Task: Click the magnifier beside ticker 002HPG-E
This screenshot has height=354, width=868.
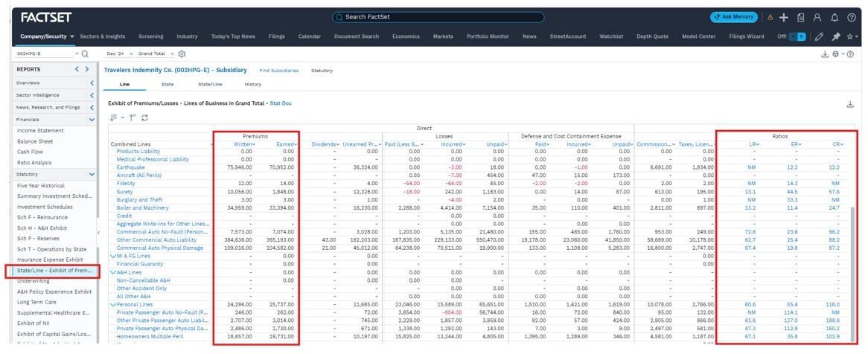Action: (x=85, y=54)
